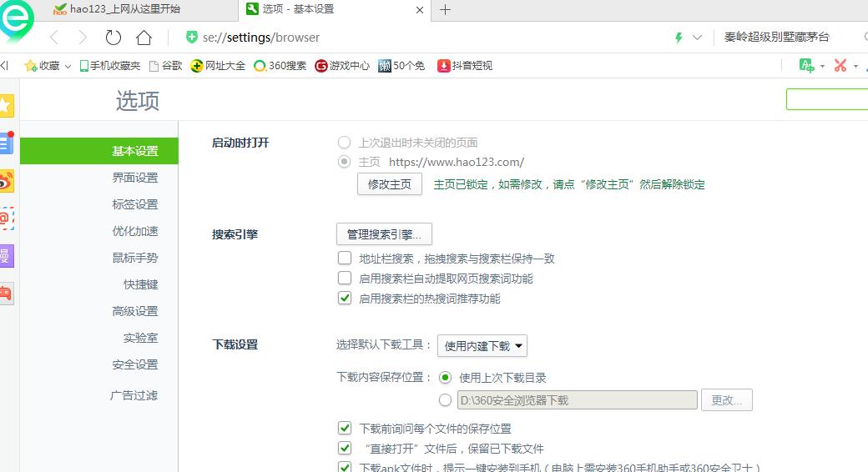Click the green shield in address bar
The width and height of the screenshot is (868, 472).
pos(191,37)
